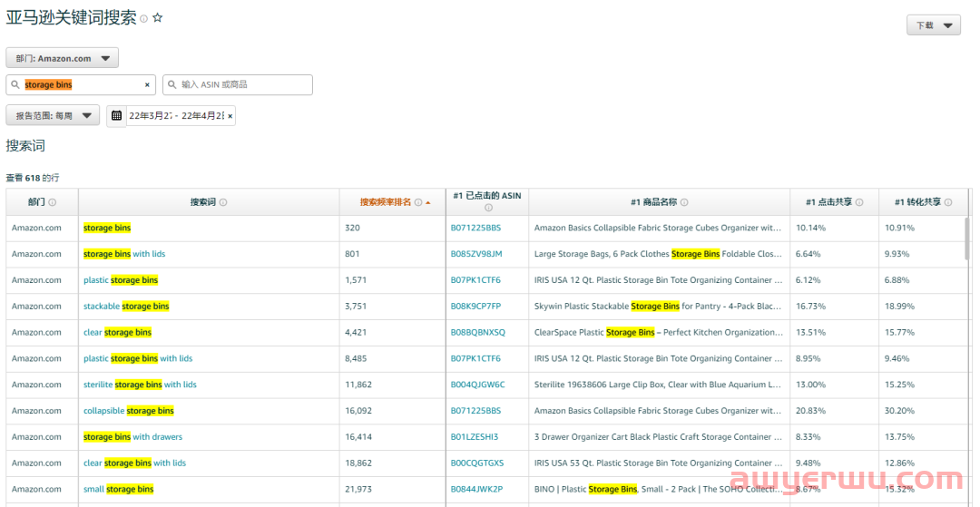The width and height of the screenshot is (980, 507).
Task: Click the star favorite icon beside the title
Action: tap(158, 18)
